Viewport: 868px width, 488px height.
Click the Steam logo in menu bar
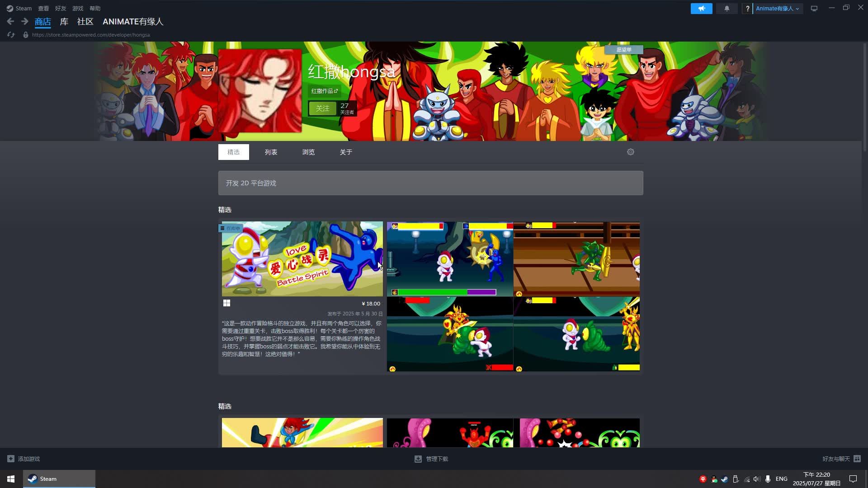point(10,9)
